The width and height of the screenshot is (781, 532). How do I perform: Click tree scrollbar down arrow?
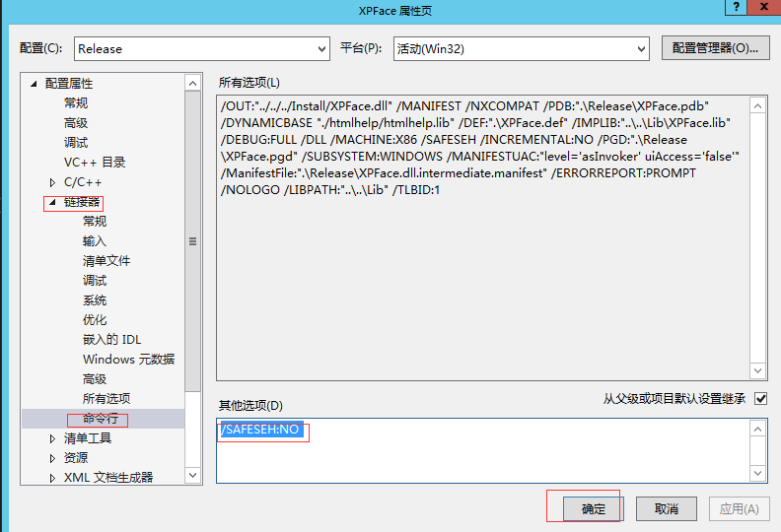(x=192, y=475)
